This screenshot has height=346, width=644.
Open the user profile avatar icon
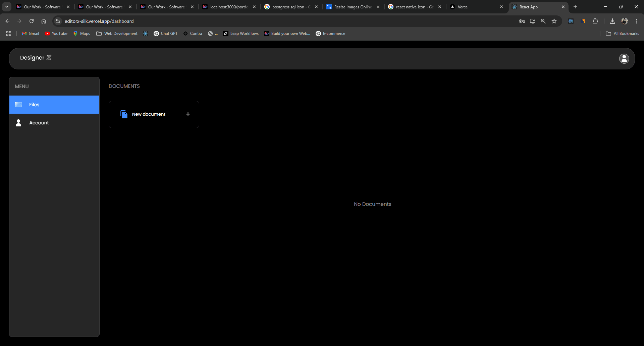tap(624, 59)
